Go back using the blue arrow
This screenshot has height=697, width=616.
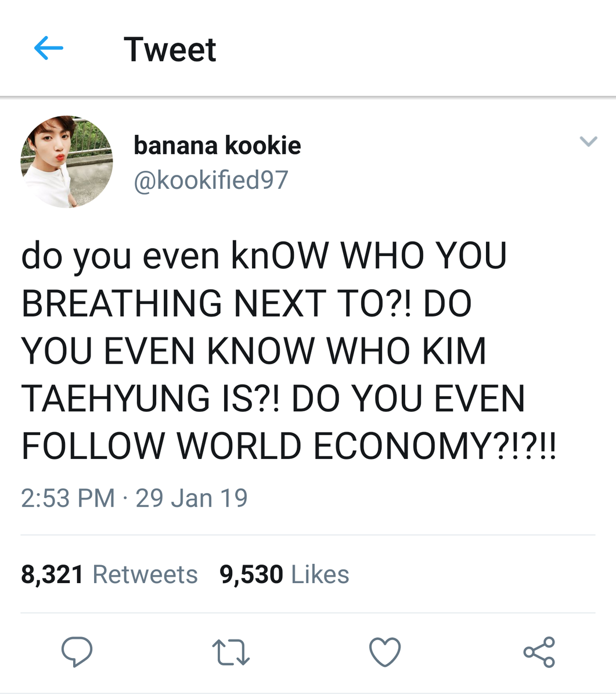[x=49, y=48]
